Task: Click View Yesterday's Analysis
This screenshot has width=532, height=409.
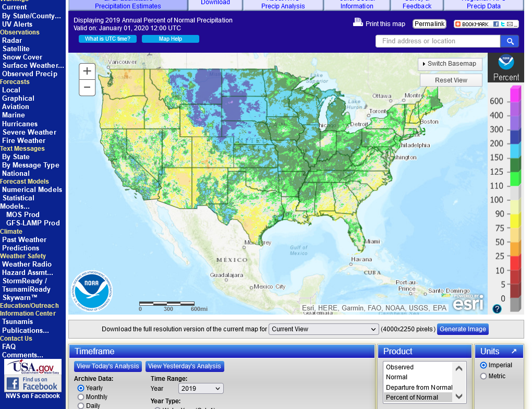Action: (x=185, y=366)
